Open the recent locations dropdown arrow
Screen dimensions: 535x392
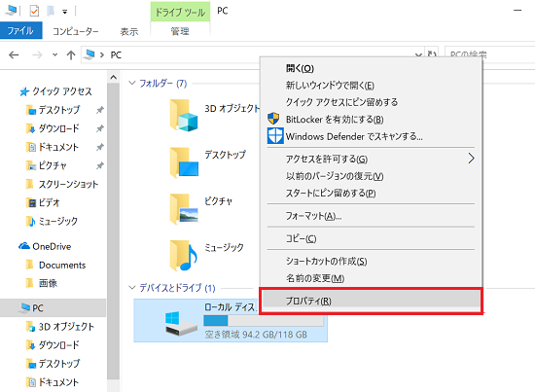pos(54,54)
